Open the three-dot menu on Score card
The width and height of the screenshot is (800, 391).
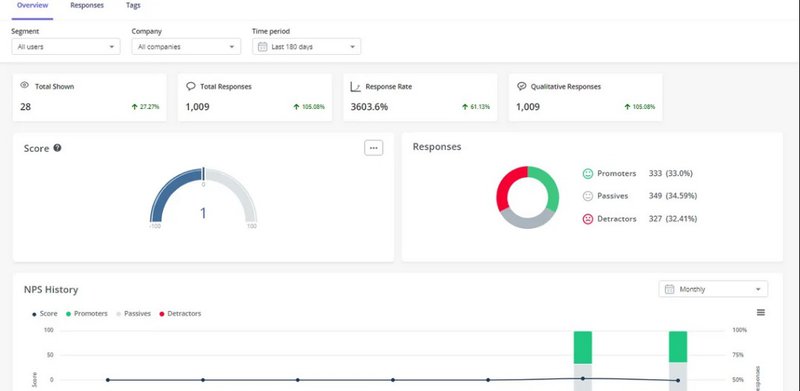point(373,148)
